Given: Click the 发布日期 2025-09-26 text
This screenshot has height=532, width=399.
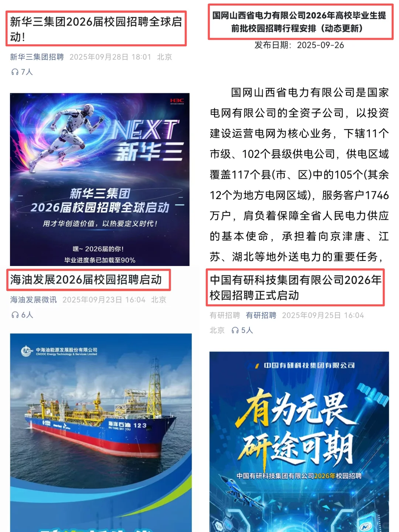Looking at the screenshot, I should click(x=299, y=45).
